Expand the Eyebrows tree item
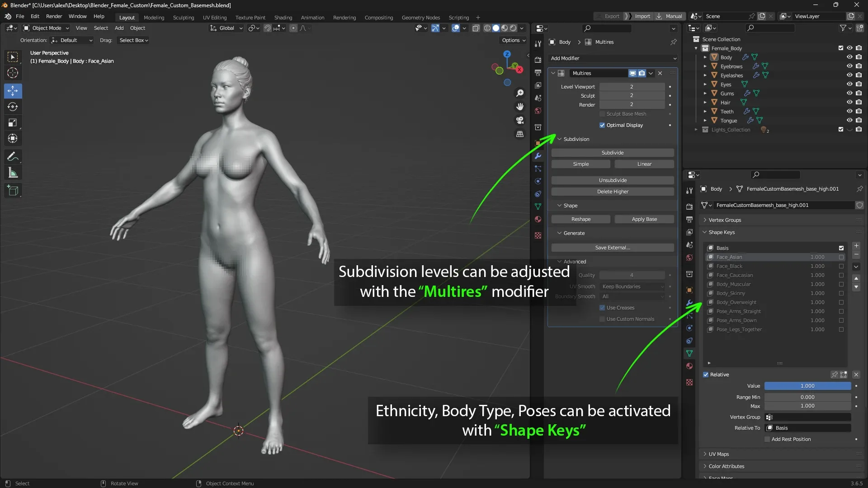The width and height of the screenshot is (868, 488). 705,66
